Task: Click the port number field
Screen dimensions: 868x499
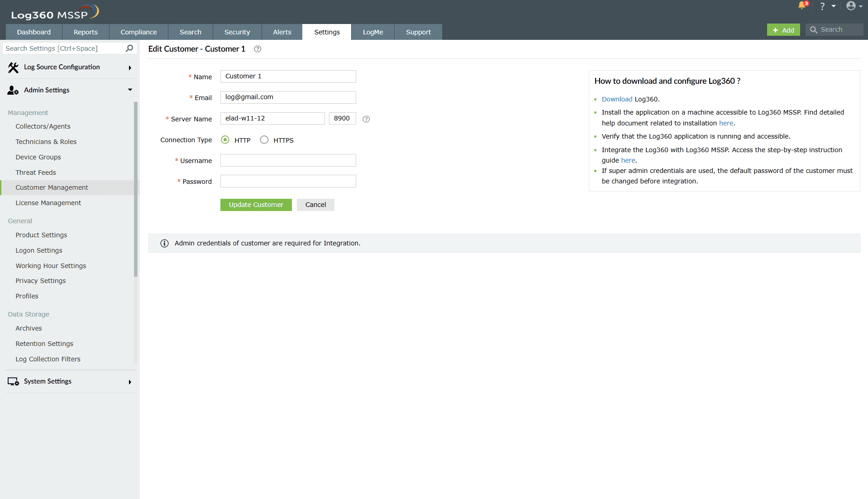Action: [x=342, y=119]
